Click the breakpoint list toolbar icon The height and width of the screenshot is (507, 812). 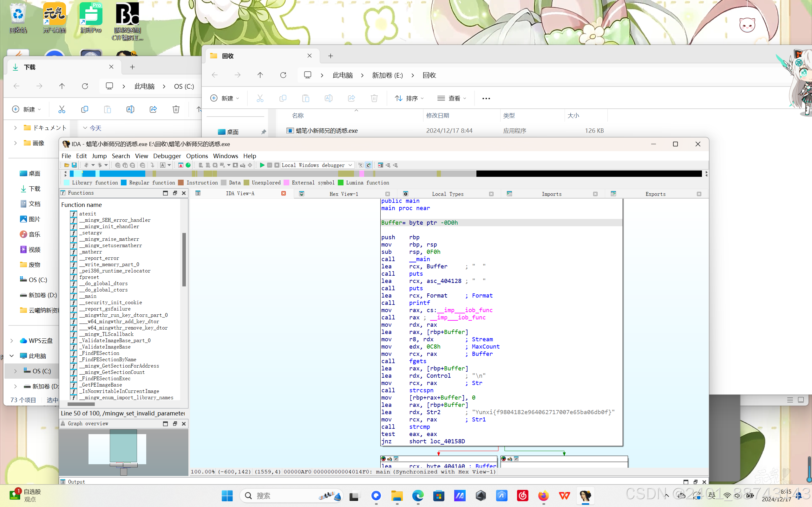(380, 165)
